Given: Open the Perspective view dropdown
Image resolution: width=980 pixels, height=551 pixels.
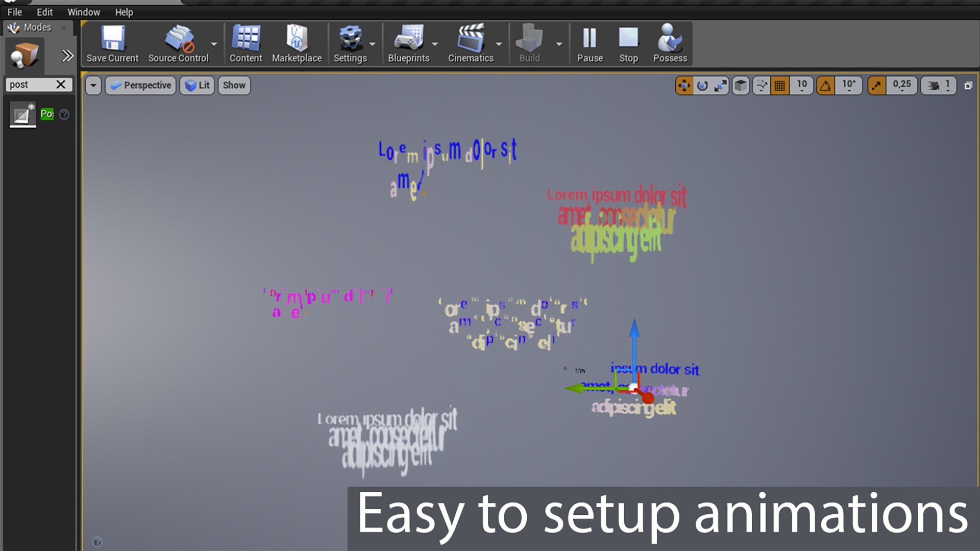Looking at the screenshot, I should click(x=140, y=85).
